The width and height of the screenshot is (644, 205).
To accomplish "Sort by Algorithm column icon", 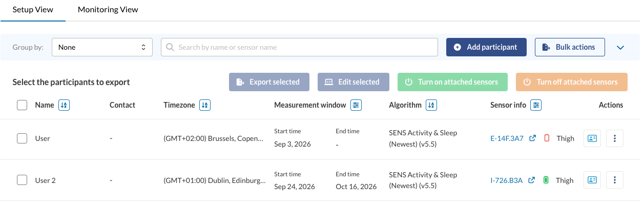I will [x=431, y=105].
